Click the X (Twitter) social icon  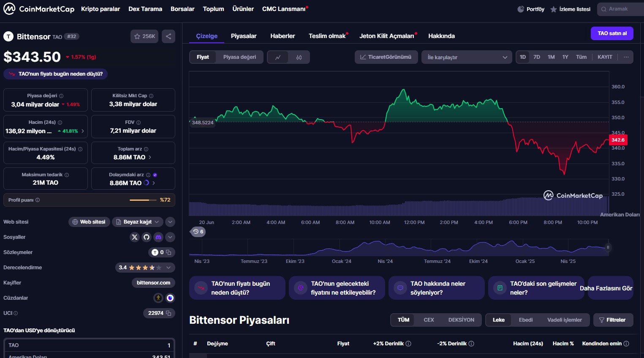(135, 237)
